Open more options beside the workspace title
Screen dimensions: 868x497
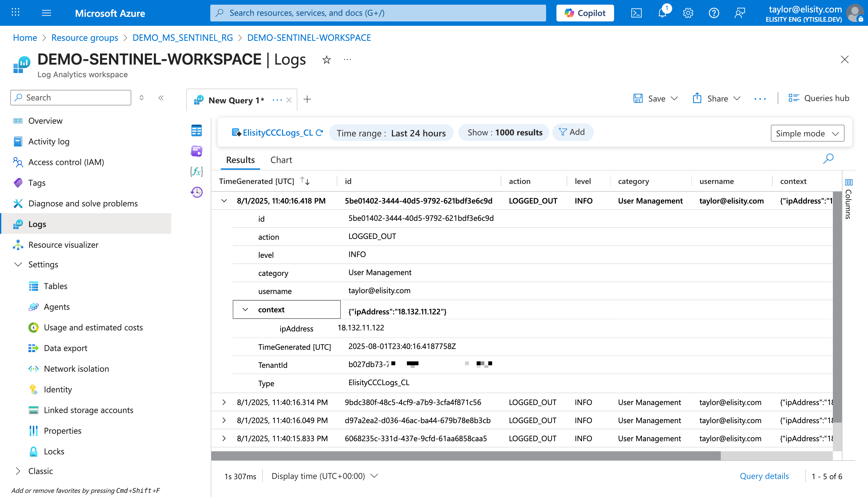point(347,59)
